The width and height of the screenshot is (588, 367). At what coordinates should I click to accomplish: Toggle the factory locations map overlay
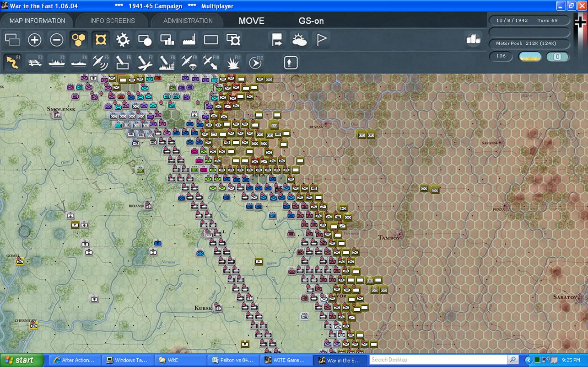coord(189,40)
